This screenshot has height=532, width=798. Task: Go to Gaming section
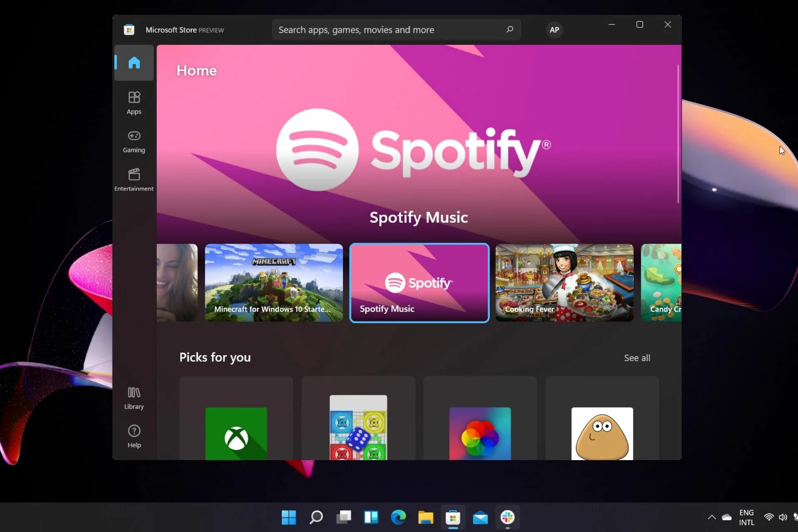tap(134, 141)
